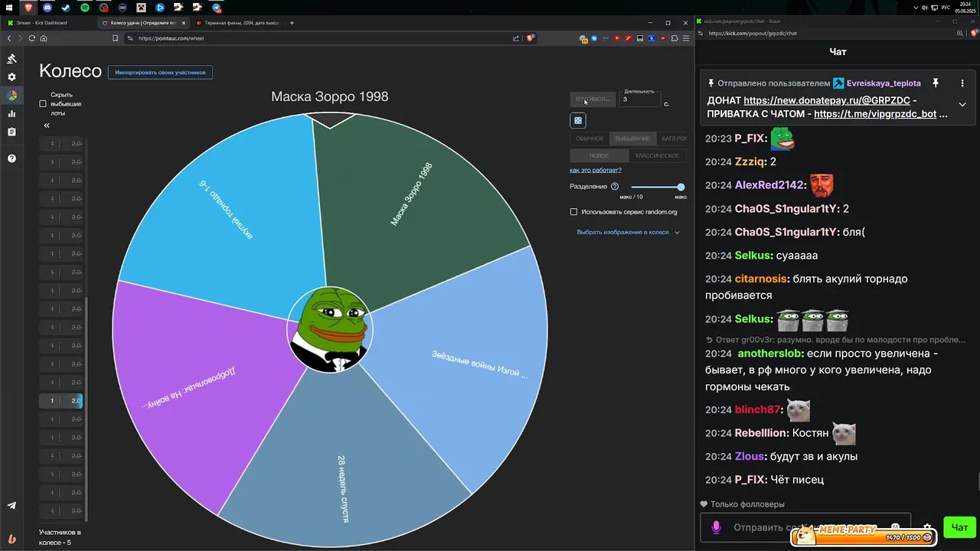The width and height of the screenshot is (980, 551).
Task: Switch to 'Stream - Kick Dashboard' browser tab
Action: pos(46,23)
